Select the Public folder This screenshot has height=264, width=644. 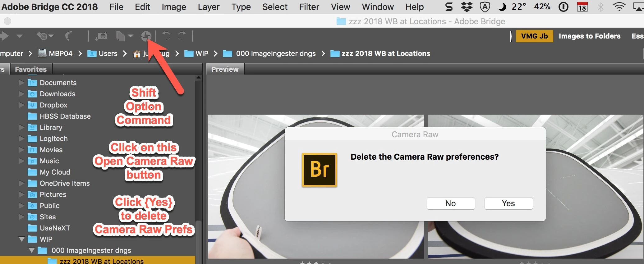pyautogui.click(x=49, y=206)
